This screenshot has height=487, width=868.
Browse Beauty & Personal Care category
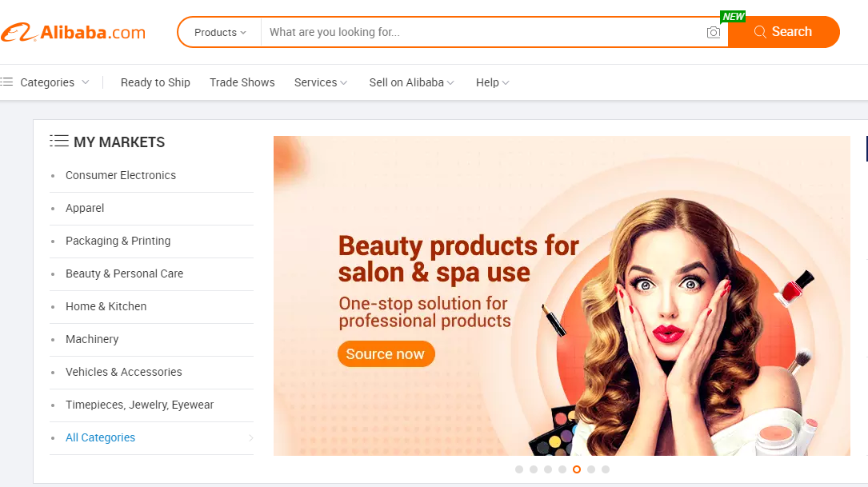click(124, 273)
